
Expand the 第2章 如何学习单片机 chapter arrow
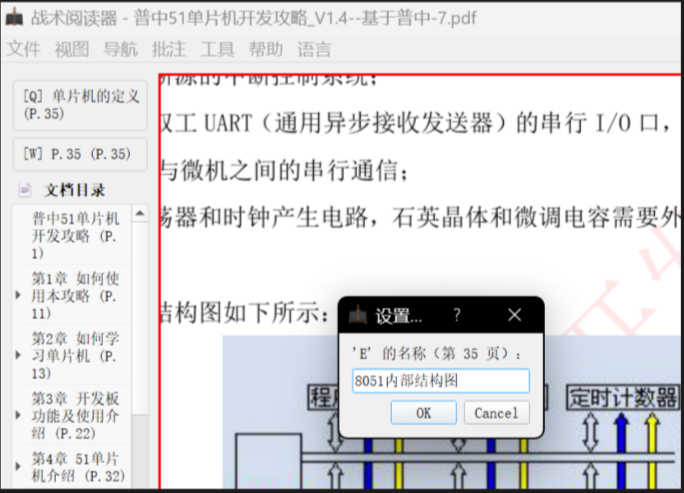point(18,356)
